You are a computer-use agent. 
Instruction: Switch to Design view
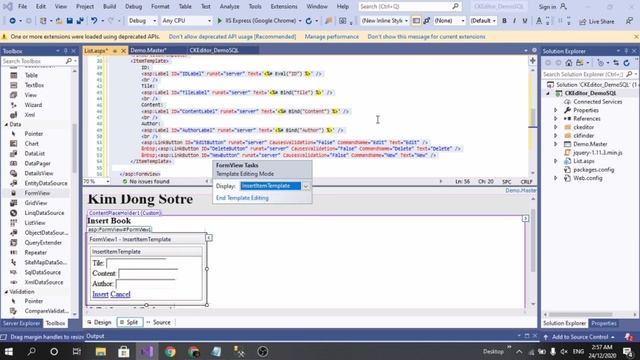click(x=99, y=322)
